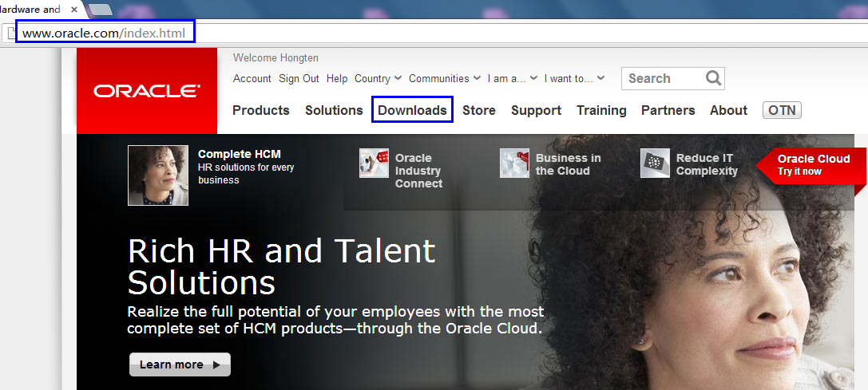The image size is (868, 390).
Task: Click the Sign Out link
Action: pyautogui.click(x=299, y=78)
